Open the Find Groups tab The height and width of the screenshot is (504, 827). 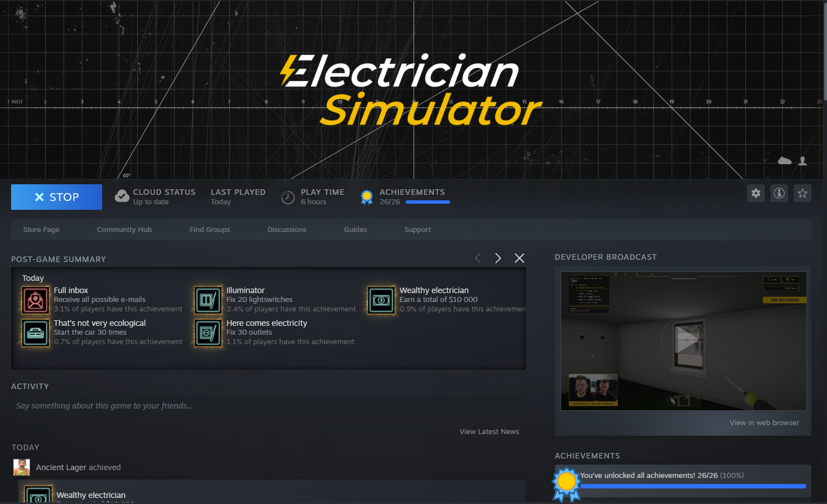[x=210, y=229]
